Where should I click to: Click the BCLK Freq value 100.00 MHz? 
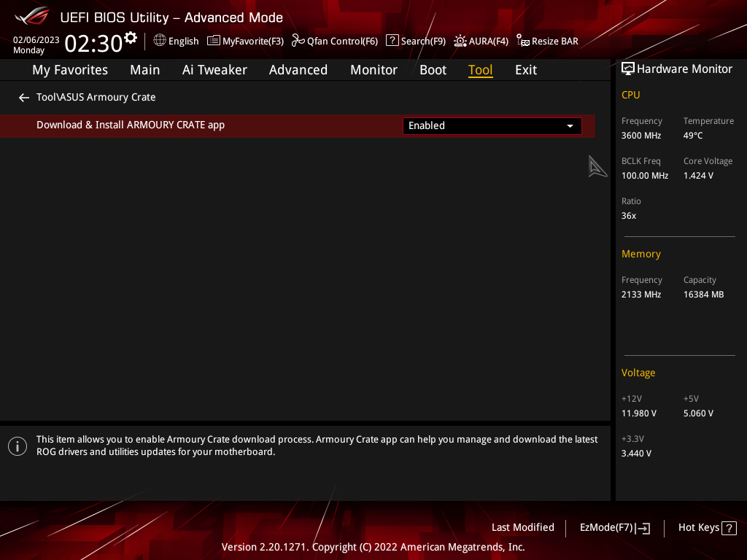pyautogui.click(x=645, y=176)
